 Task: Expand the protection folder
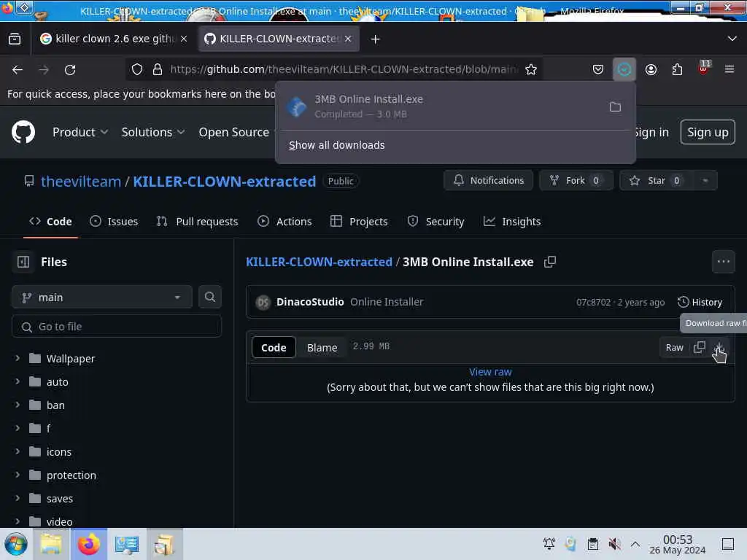tap(18, 475)
